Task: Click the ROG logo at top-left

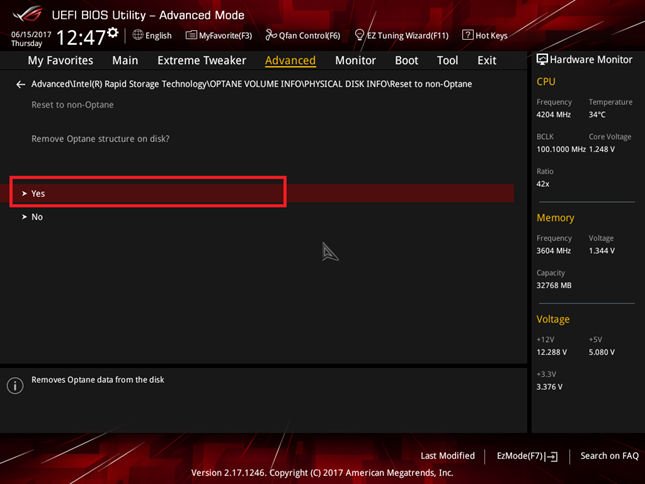Action: click(27, 14)
